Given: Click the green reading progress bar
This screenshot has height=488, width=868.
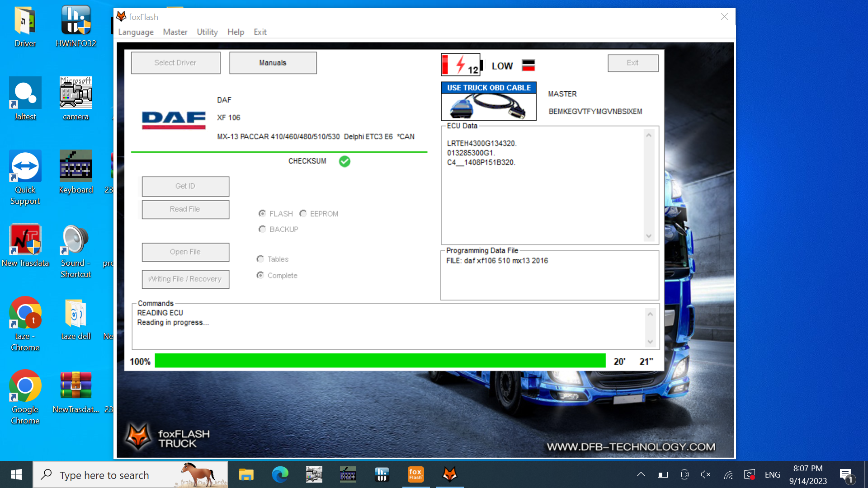Looking at the screenshot, I should [x=380, y=361].
